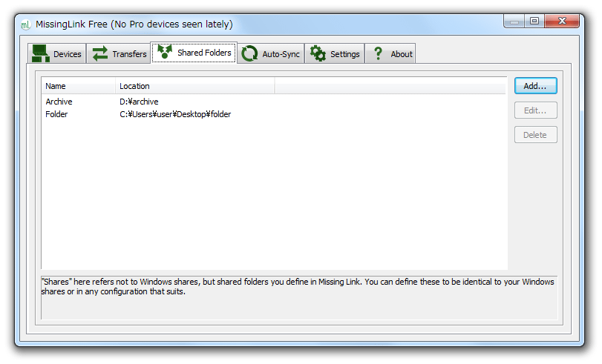Click the MissingLink title bar logo
This screenshot has width=602, height=364.
pyautogui.click(x=26, y=25)
